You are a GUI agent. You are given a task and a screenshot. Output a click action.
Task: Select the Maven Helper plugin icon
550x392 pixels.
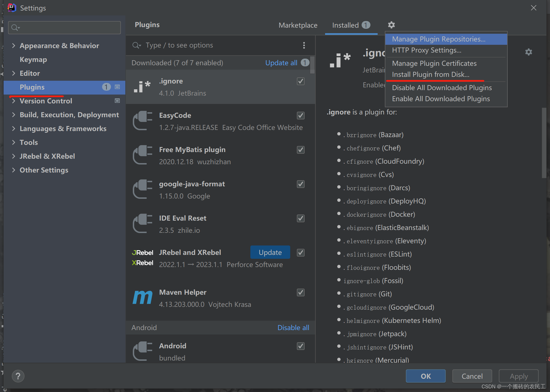[142, 298]
